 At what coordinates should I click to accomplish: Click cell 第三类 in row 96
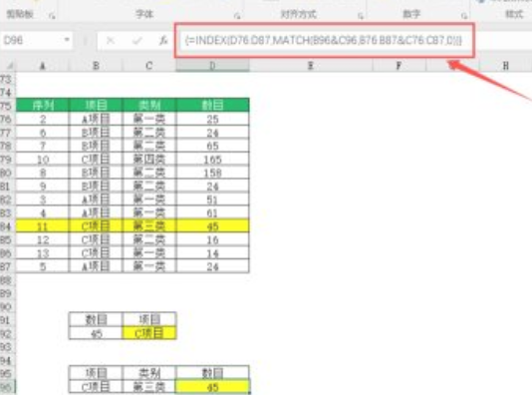pyautogui.click(x=149, y=387)
